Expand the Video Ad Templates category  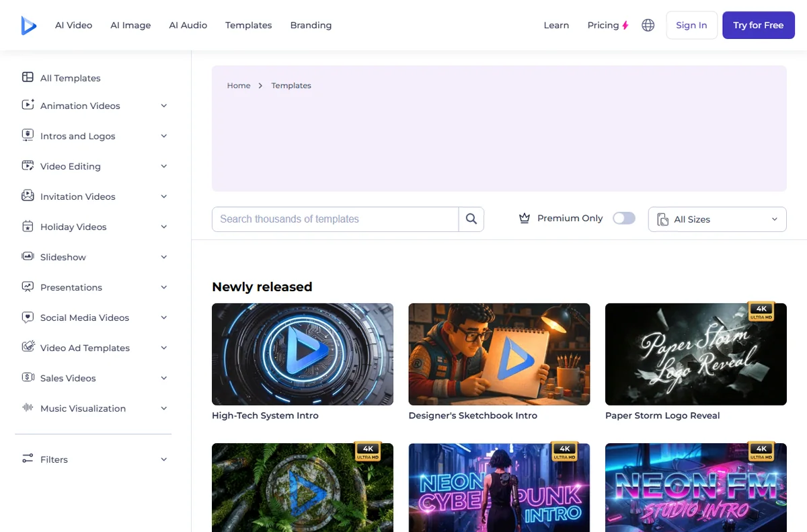(x=164, y=348)
